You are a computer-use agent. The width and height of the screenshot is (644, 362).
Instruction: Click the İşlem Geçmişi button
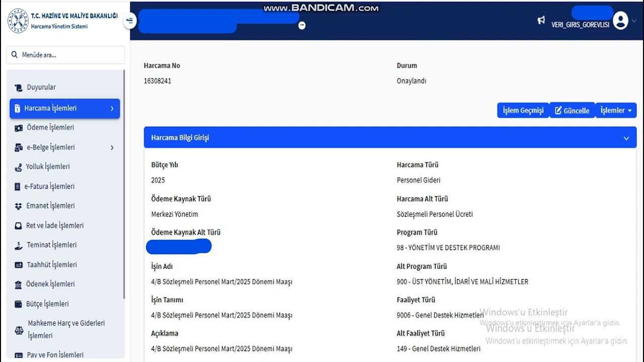523,111
